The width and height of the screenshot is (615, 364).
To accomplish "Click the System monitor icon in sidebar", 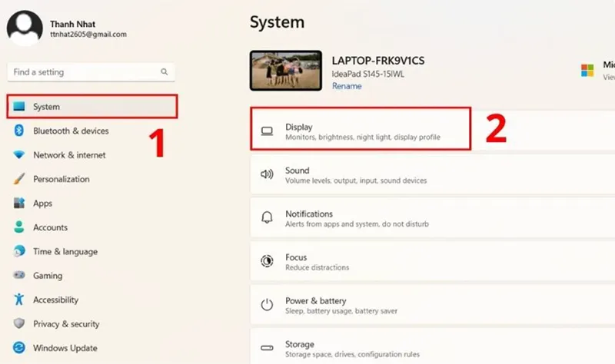I will pyautogui.click(x=18, y=106).
